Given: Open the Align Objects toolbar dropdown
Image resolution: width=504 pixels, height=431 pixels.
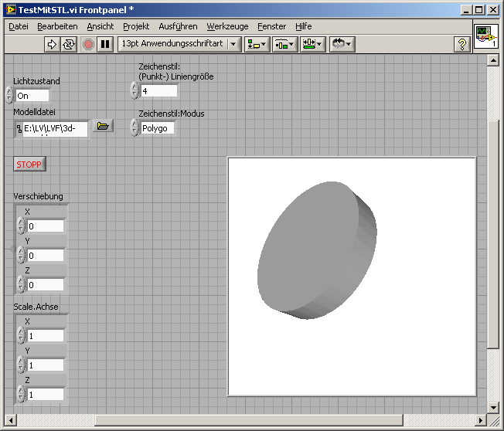Looking at the screenshot, I should point(257,44).
